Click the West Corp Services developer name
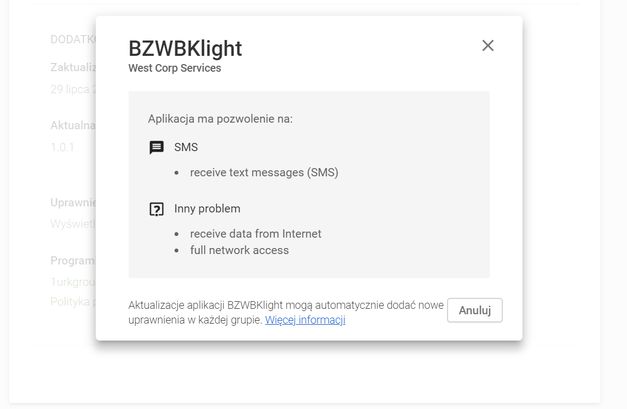This screenshot has height=409, width=627. click(175, 68)
